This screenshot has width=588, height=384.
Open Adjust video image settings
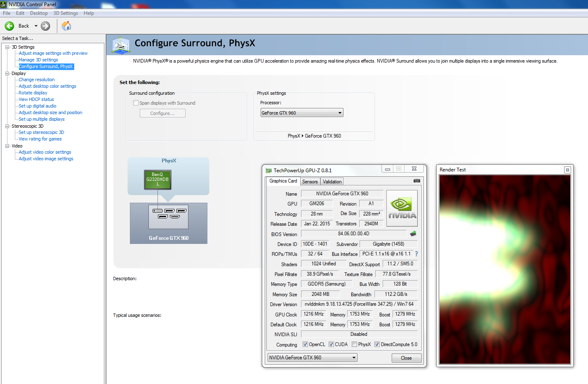46,159
